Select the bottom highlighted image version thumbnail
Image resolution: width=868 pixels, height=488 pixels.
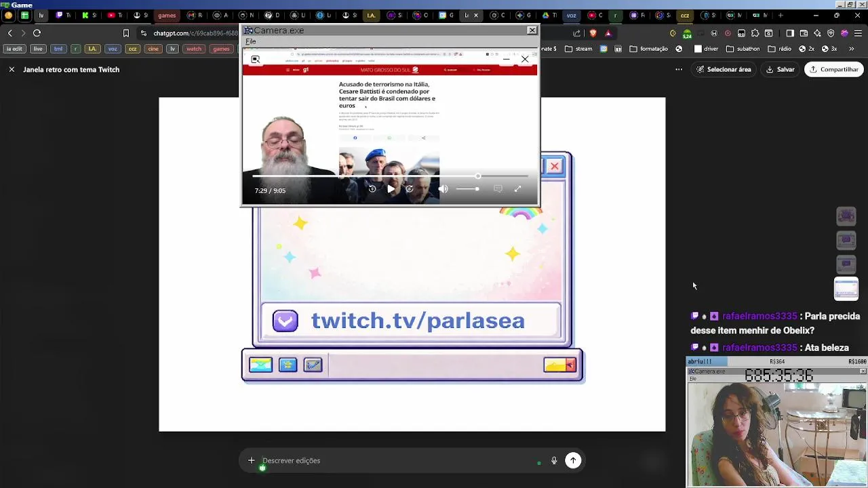pos(846,289)
